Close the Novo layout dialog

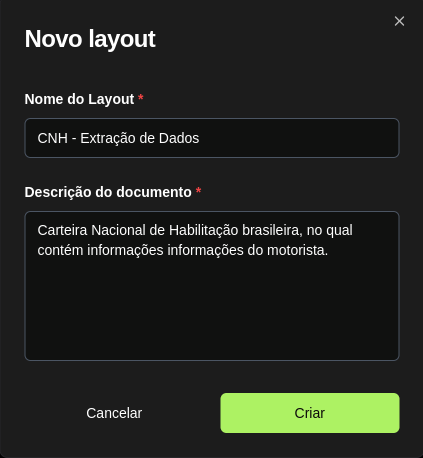tap(399, 21)
